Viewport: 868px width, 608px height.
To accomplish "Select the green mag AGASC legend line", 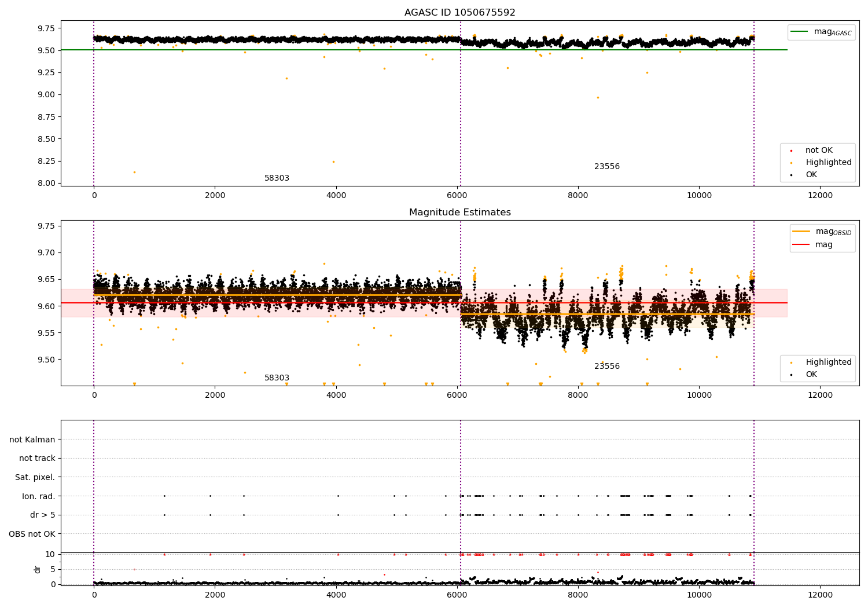I will point(799,32).
